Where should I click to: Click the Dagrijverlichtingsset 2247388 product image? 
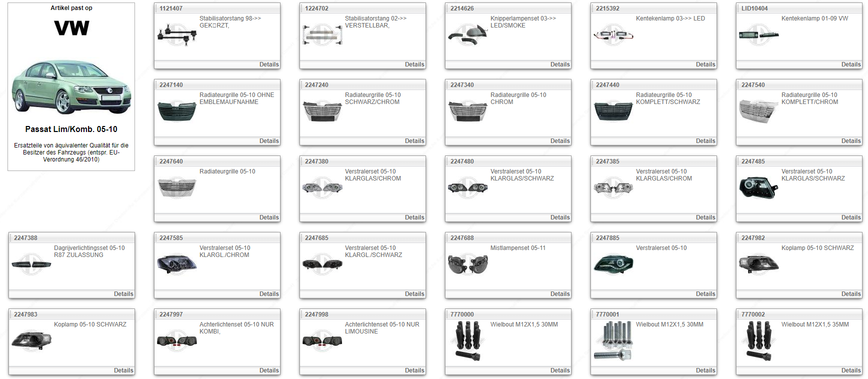click(31, 264)
